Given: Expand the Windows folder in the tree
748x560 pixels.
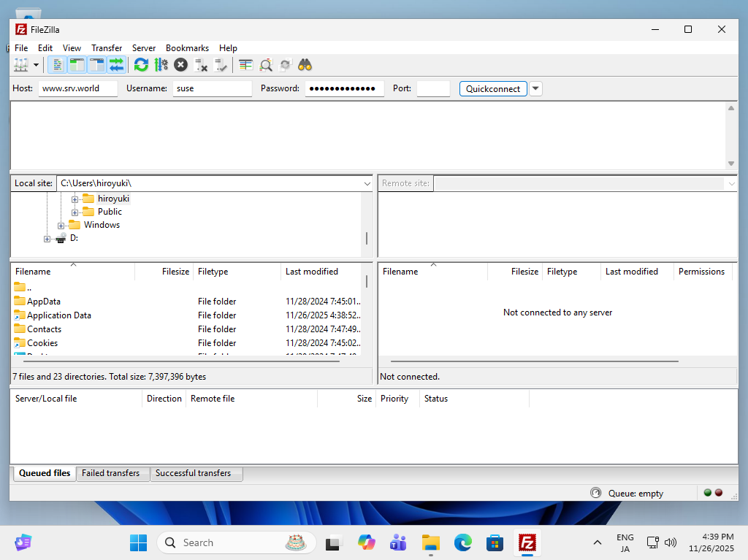Looking at the screenshot, I should 61,224.
